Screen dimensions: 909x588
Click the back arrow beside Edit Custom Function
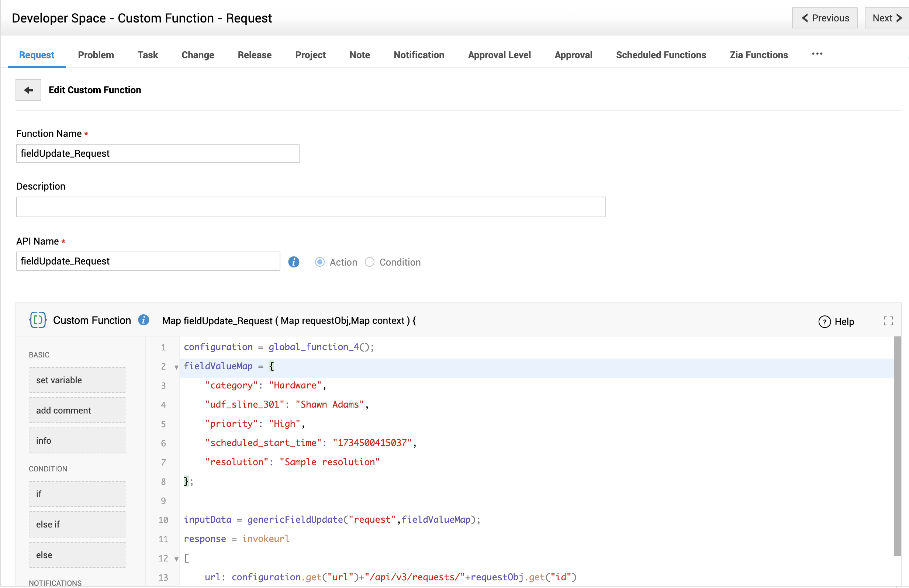pyautogui.click(x=28, y=90)
